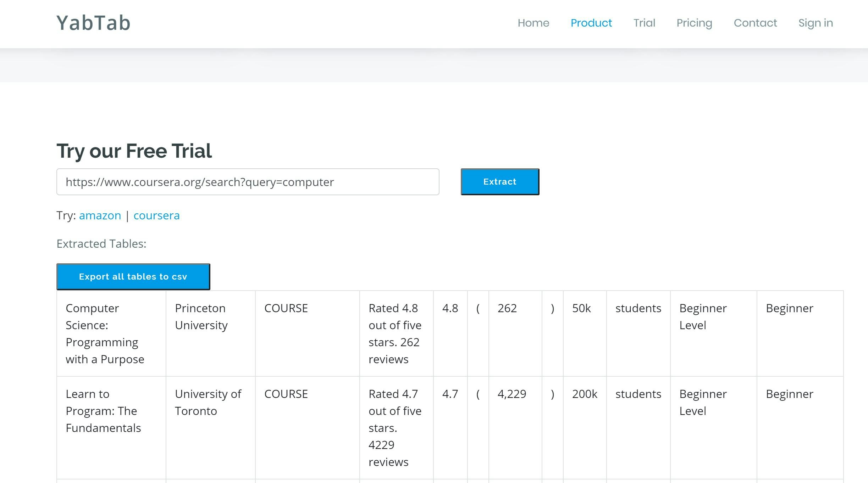Navigate to Pricing

pos(694,23)
